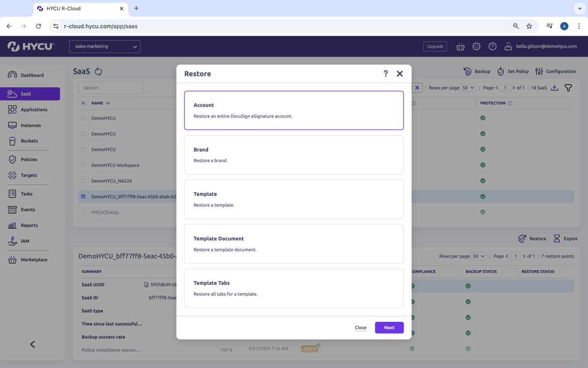Open the Rows per page 50 dropdown
588x368 pixels.
click(x=468, y=87)
